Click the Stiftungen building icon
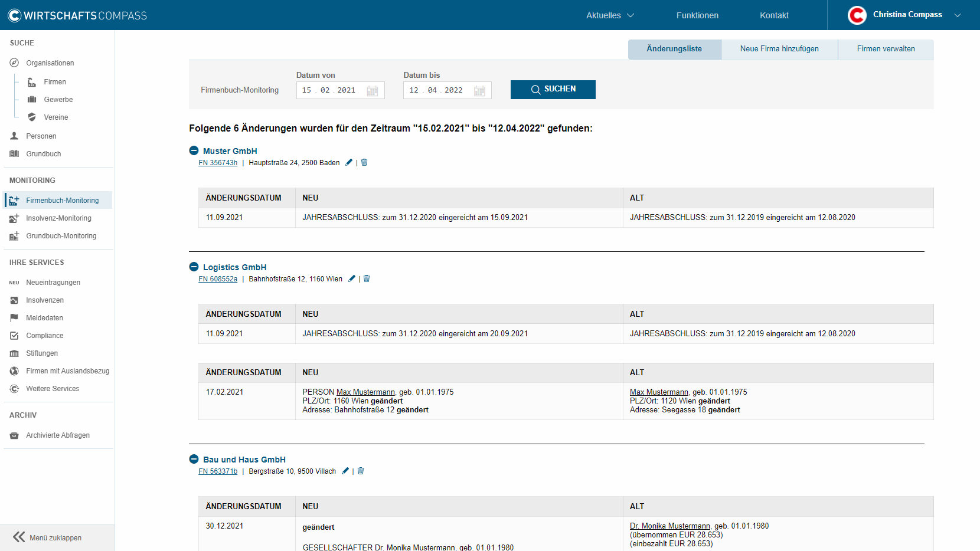This screenshot has height=551, width=980. 14,353
